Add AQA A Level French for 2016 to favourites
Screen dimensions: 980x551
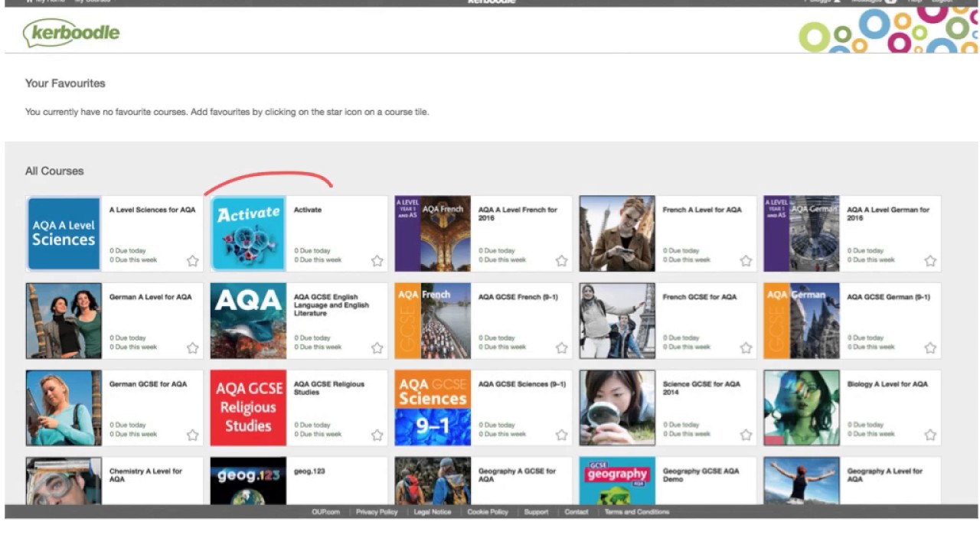562,261
